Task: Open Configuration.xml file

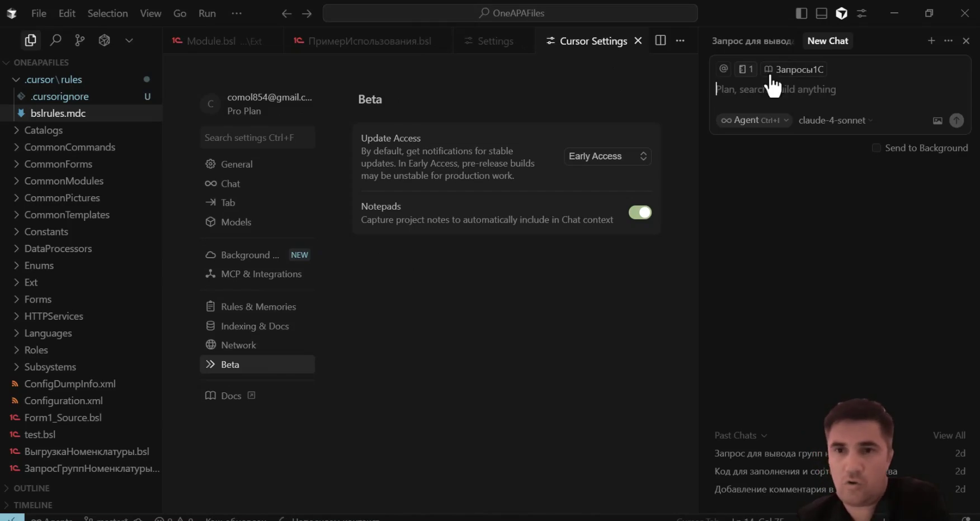Action: coord(81,401)
